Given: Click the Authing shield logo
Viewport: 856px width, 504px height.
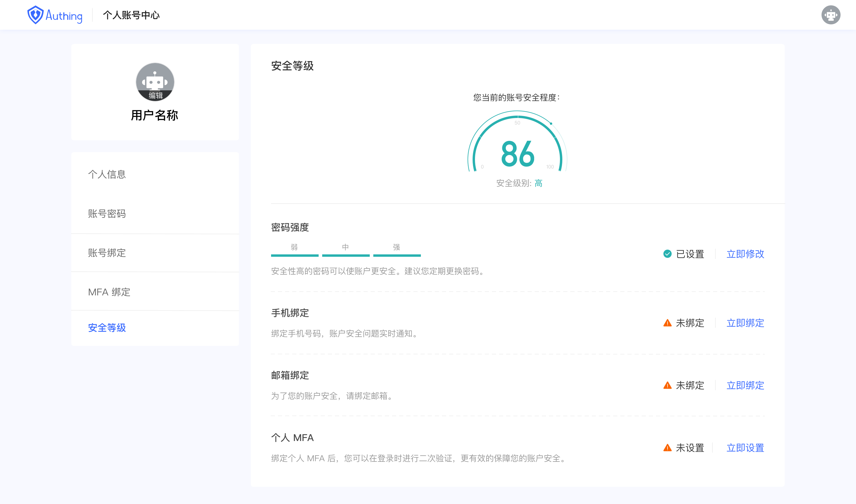Looking at the screenshot, I should [x=35, y=15].
